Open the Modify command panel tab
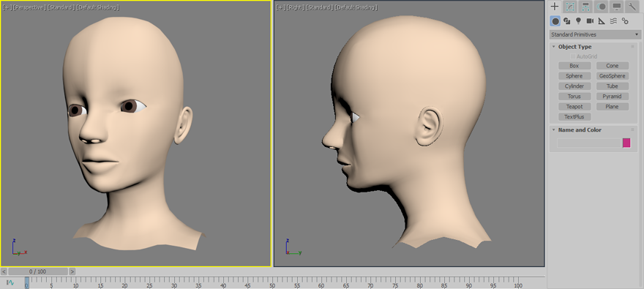 pyautogui.click(x=569, y=7)
